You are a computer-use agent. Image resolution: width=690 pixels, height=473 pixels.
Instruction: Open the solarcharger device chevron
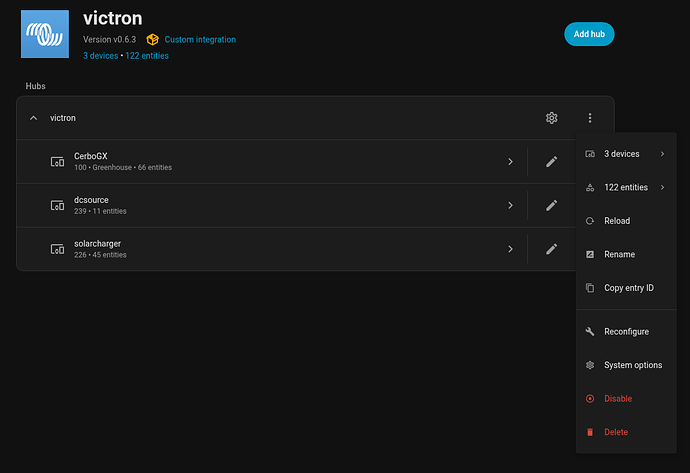510,249
